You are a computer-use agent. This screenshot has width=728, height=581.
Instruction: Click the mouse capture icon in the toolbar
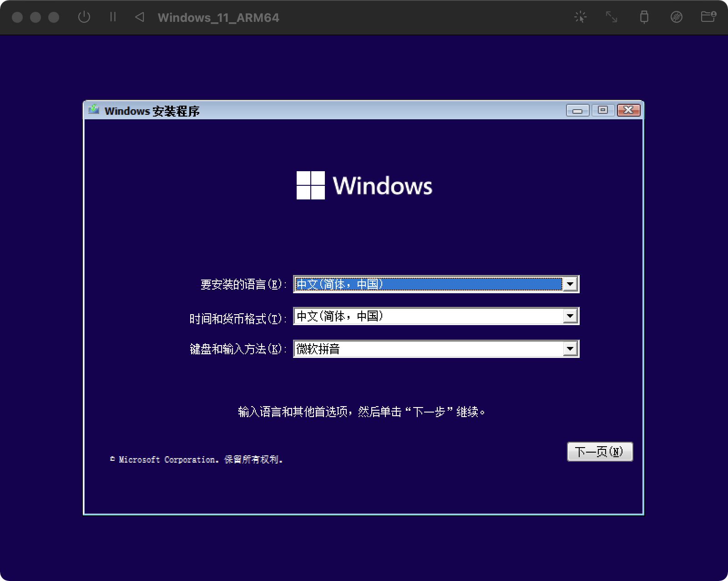point(581,17)
